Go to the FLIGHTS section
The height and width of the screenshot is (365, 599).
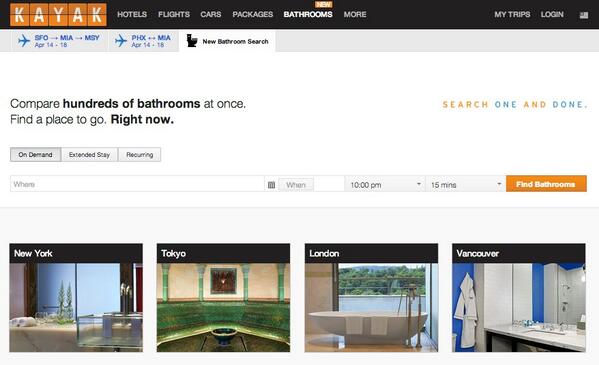[x=174, y=15]
